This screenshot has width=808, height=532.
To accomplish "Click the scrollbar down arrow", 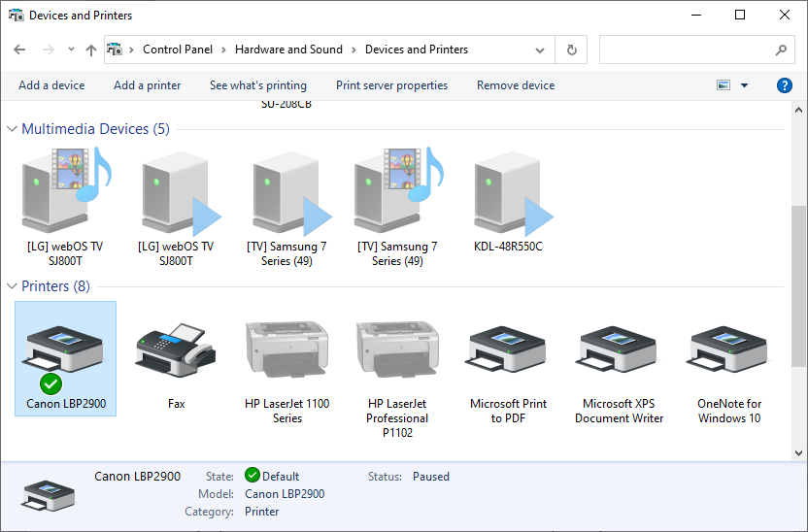I will (798, 453).
